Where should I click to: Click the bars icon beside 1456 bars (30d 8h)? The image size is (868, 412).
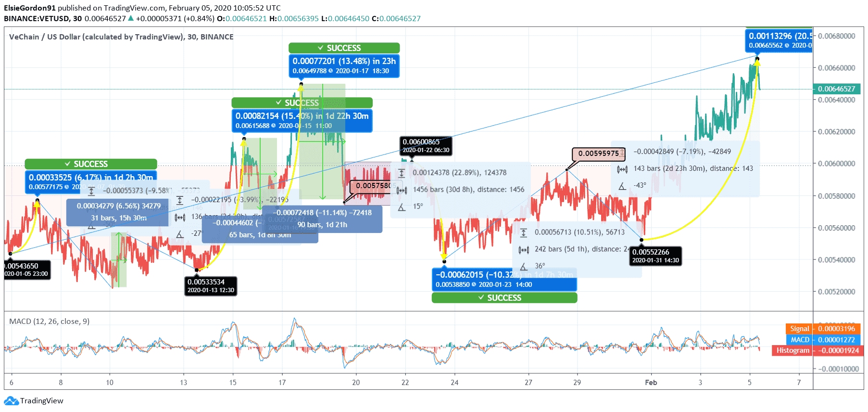[x=402, y=190]
